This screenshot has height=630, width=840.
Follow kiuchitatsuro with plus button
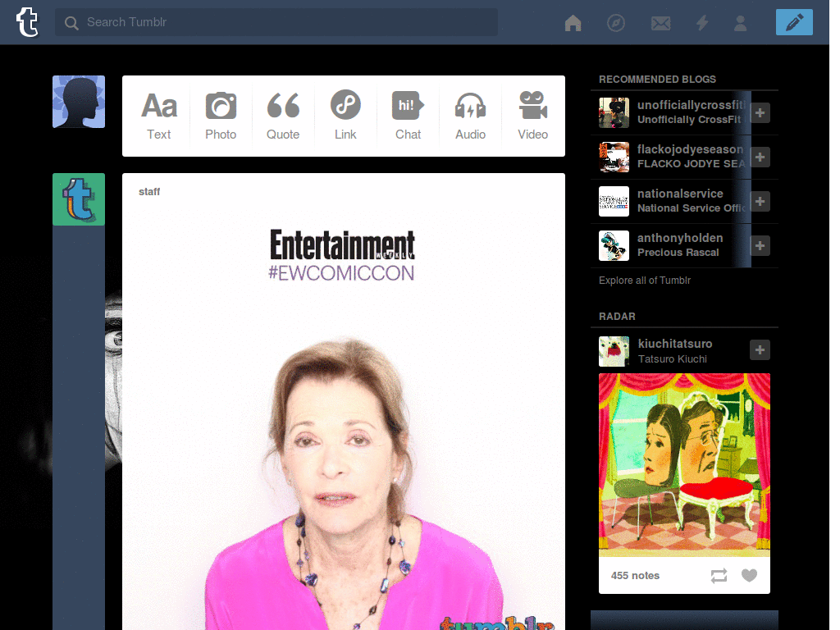click(760, 349)
